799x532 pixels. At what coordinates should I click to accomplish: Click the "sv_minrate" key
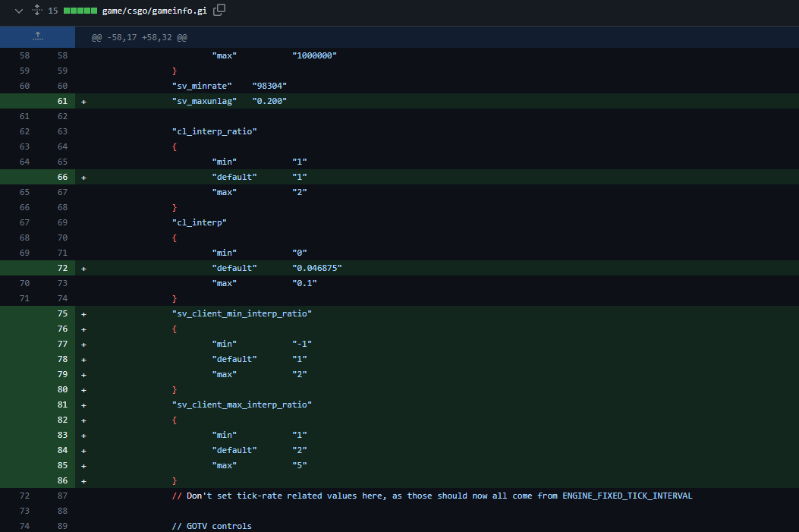point(202,86)
